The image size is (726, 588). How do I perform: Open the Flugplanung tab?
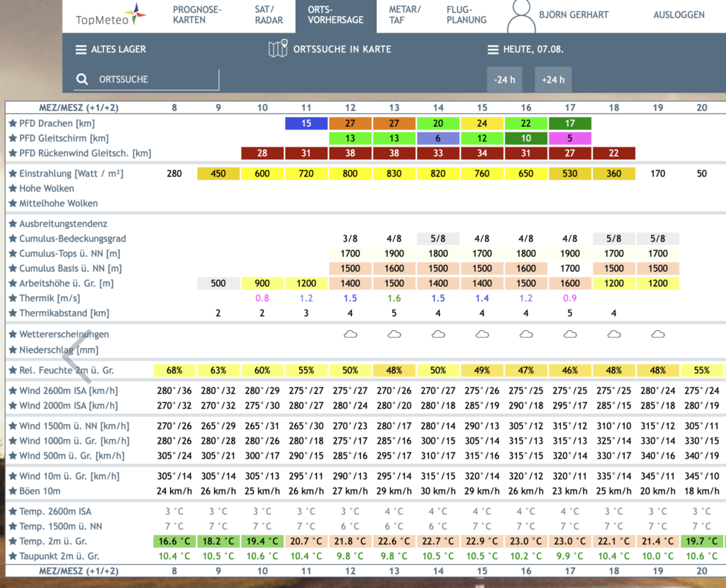click(467, 15)
